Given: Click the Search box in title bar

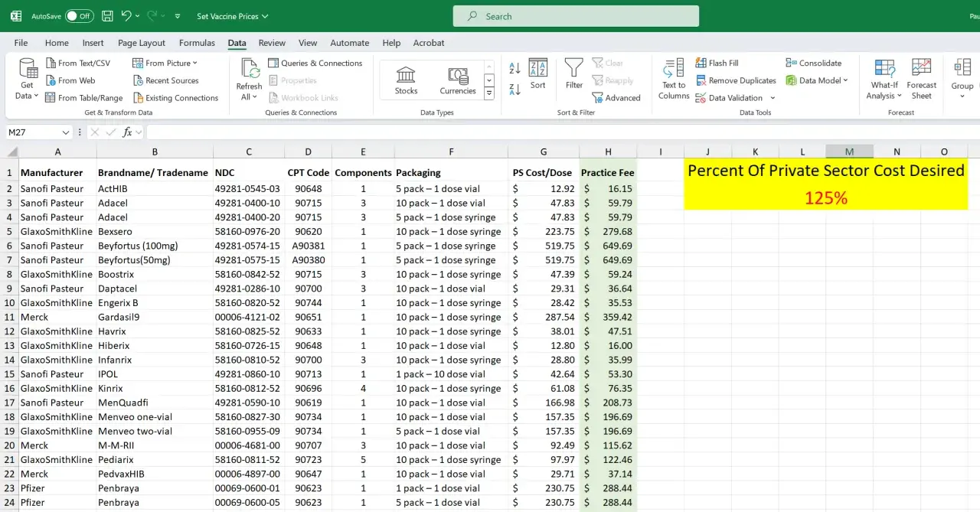Looking at the screenshot, I should point(576,16).
